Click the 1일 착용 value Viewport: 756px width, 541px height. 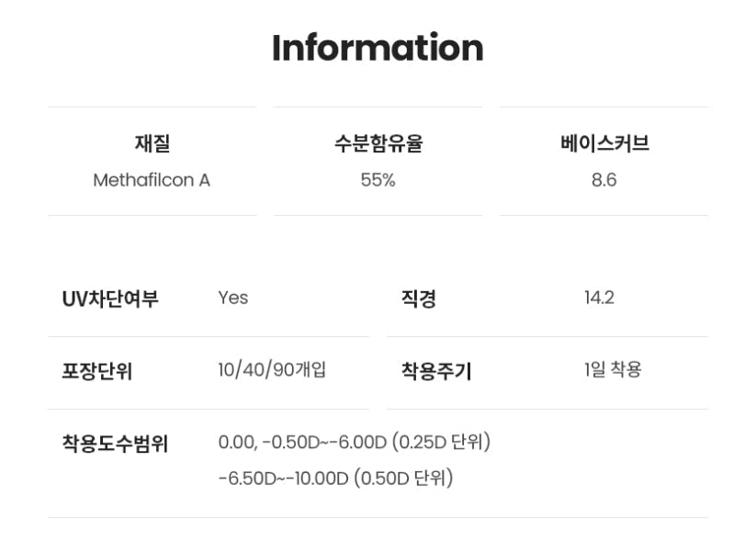pos(613,370)
